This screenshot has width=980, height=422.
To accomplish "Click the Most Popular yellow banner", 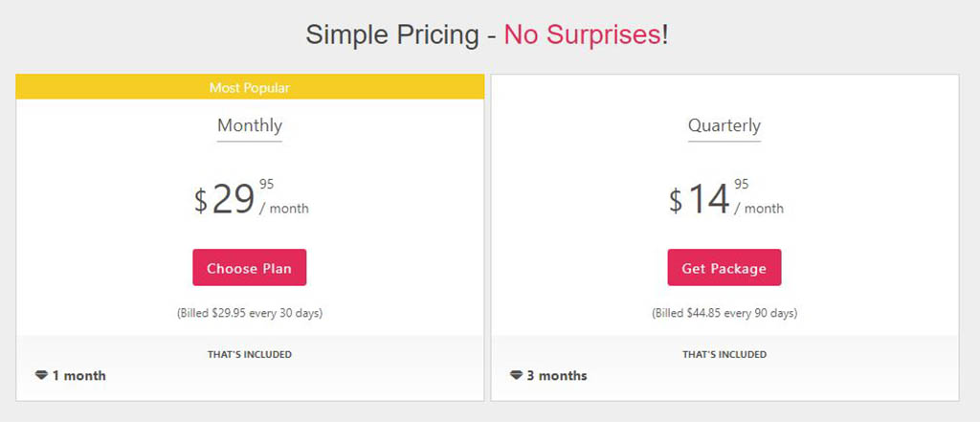I will (250, 87).
